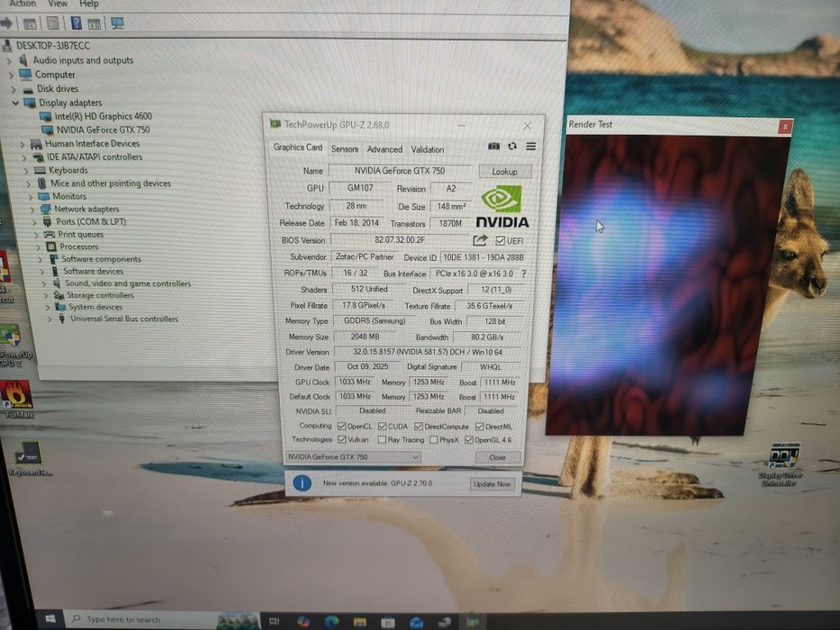Screen dimensions: 840x630
Task: Click the Forward arrow in Device Manager toolbar
Action: click(x=6, y=23)
